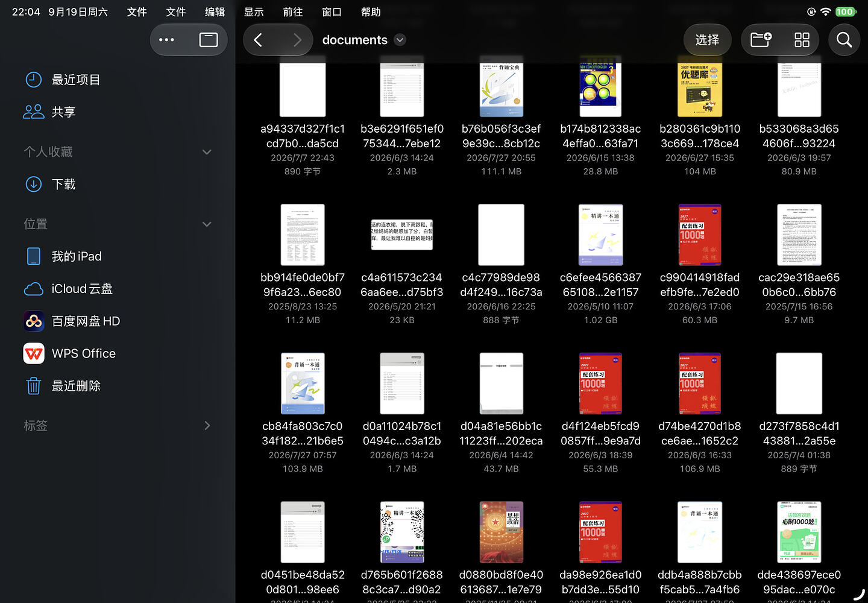Open the 帮助 menu
Viewport: 868px width, 603px height.
coord(371,12)
